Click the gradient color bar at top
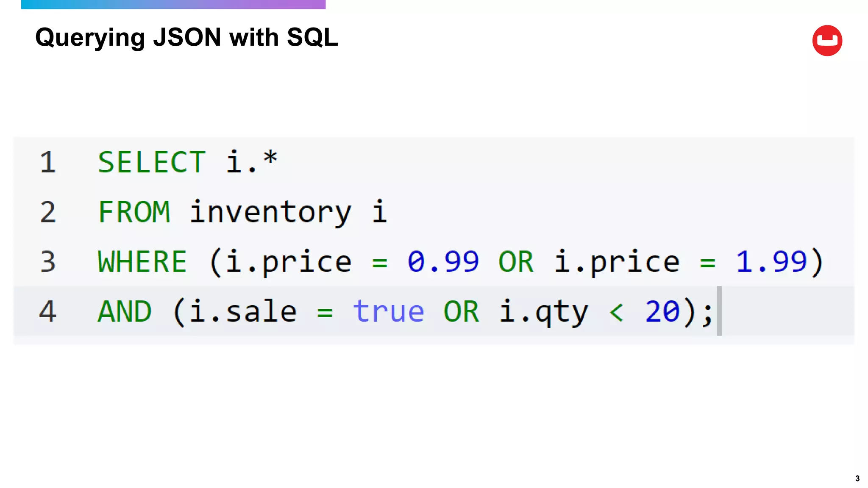 [173, 4]
